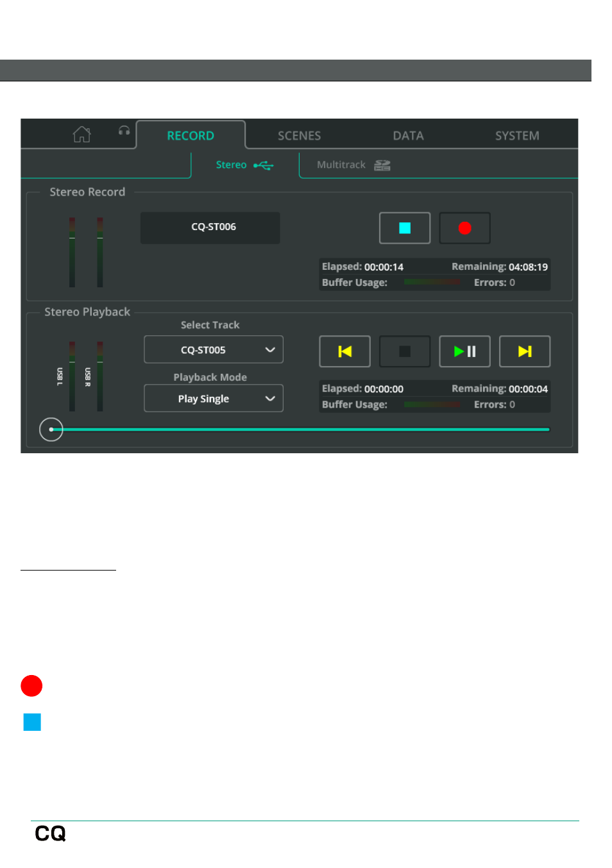
Task: Click the playback position slider handle
Action: tap(51, 430)
